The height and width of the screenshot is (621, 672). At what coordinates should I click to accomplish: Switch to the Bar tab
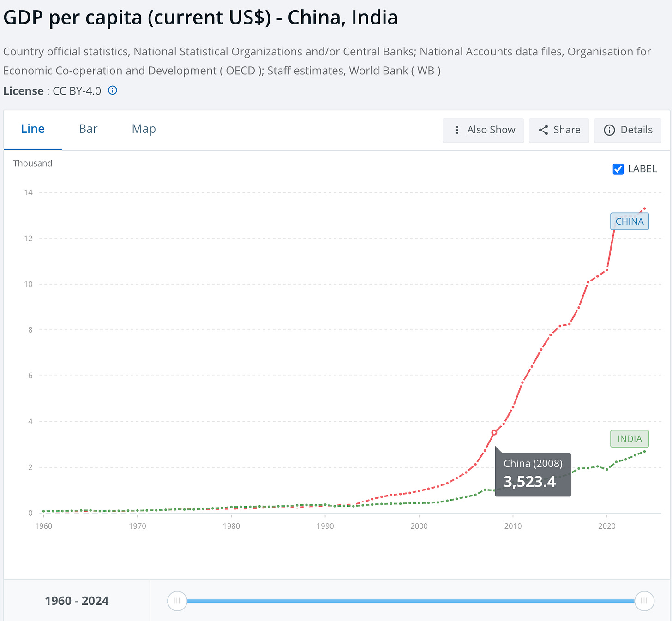(88, 129)
